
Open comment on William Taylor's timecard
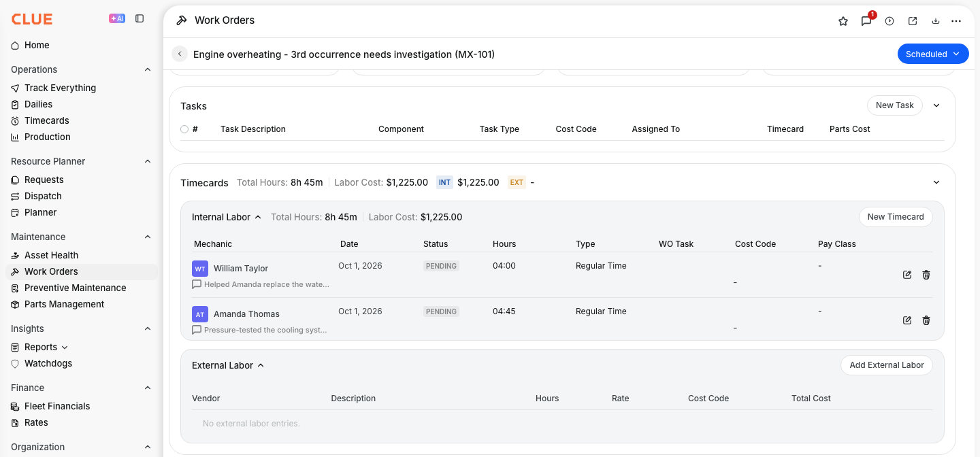pyautogui.click(x=197, y=284)
